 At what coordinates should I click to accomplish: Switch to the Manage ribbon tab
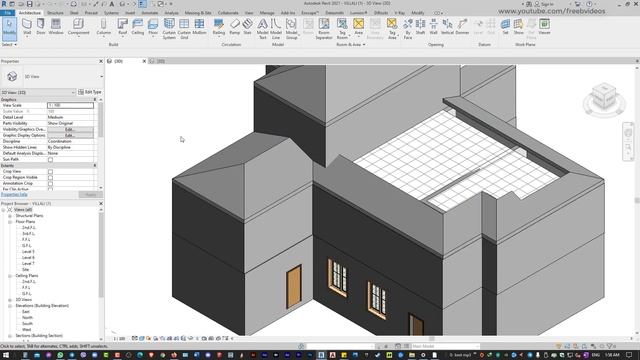click(x=267, y=13)
